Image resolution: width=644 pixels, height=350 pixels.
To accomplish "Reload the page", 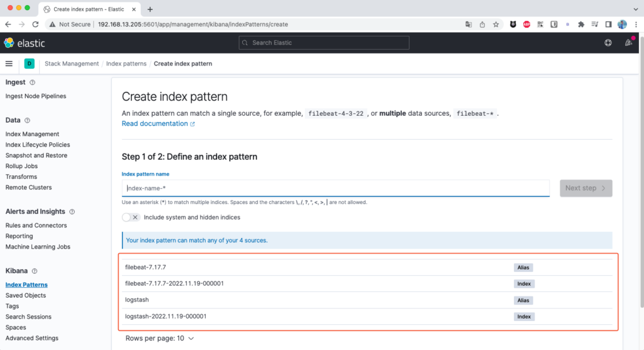I will tap(35, 25).
